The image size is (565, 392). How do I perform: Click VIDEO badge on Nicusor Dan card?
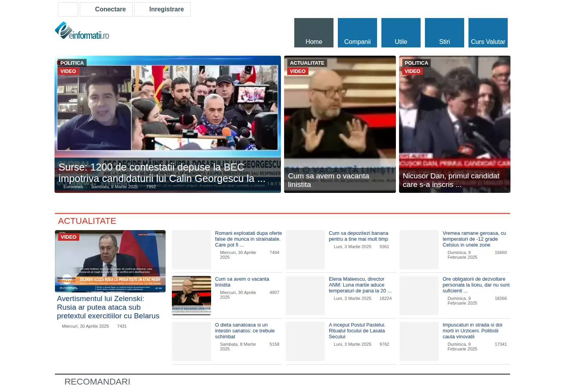(x=412, y=71)
